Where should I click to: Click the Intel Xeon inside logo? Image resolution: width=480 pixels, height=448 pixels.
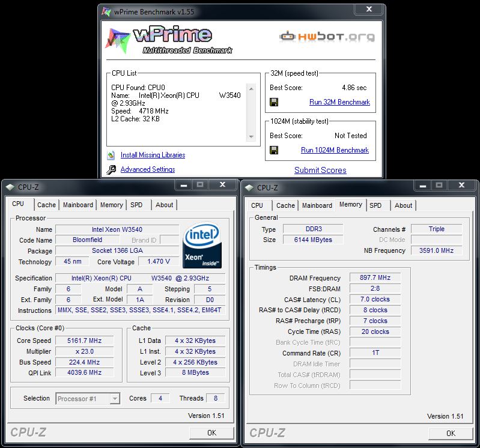[202, 246]
